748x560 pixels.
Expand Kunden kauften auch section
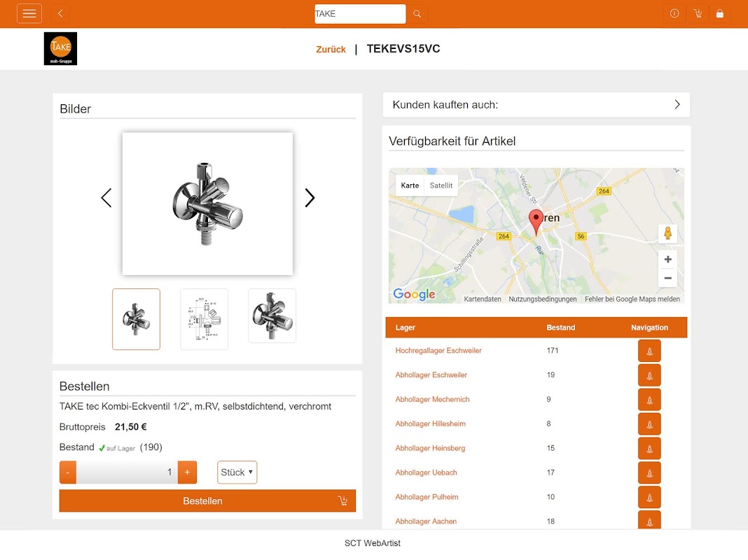click(x=536, y=105)
